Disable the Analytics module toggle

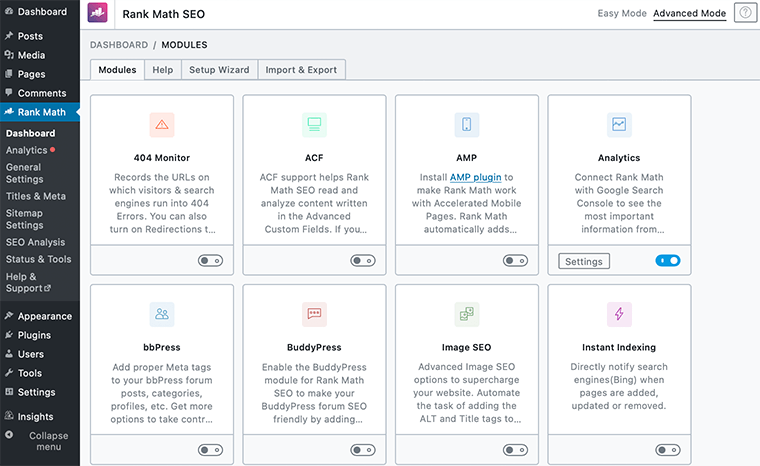pyautogui.click(x=667, y=261)
